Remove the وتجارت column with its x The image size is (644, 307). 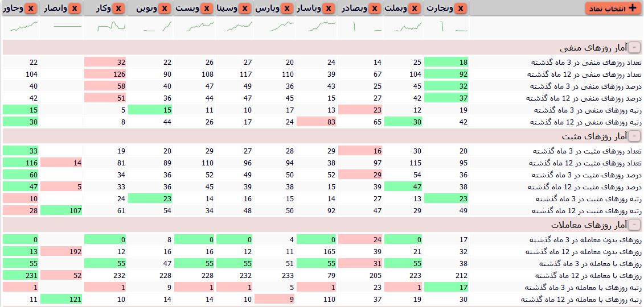click(461, 9)
